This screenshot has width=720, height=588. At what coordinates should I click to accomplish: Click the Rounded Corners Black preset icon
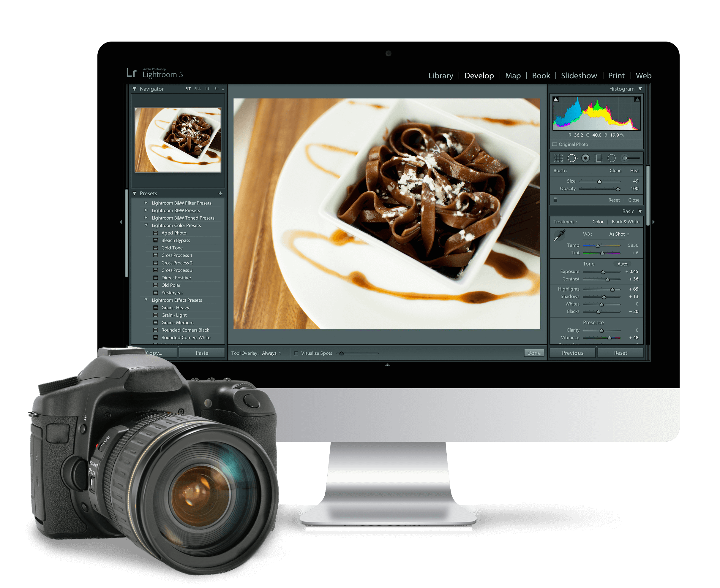pos(156,330)
